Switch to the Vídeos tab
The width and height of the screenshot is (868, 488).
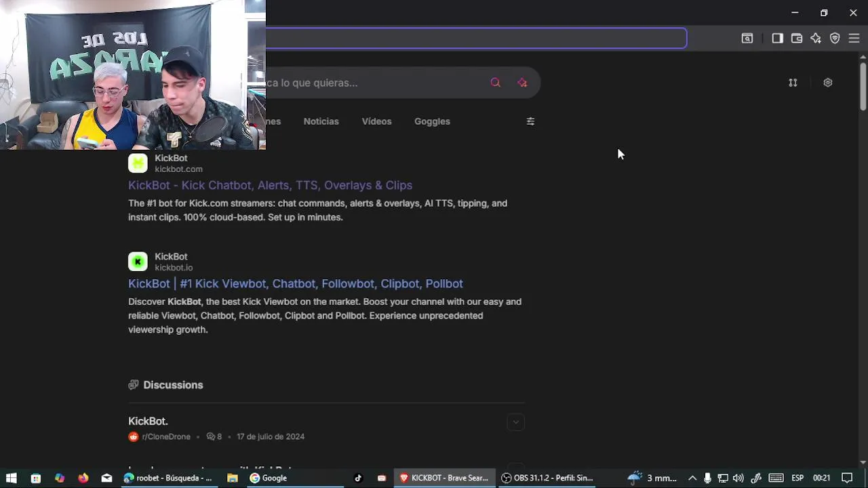[376, 121]
